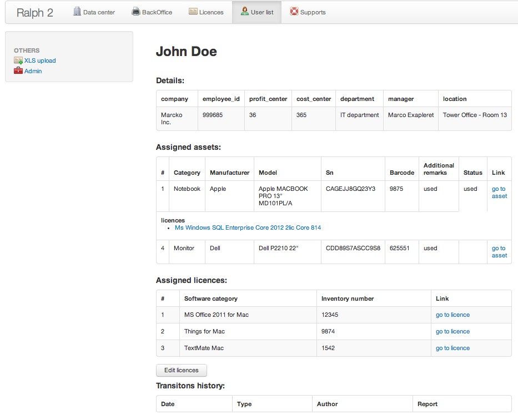Open the Data center tab
The width and height of the screenshot is (518, 420).
[98, 12]
